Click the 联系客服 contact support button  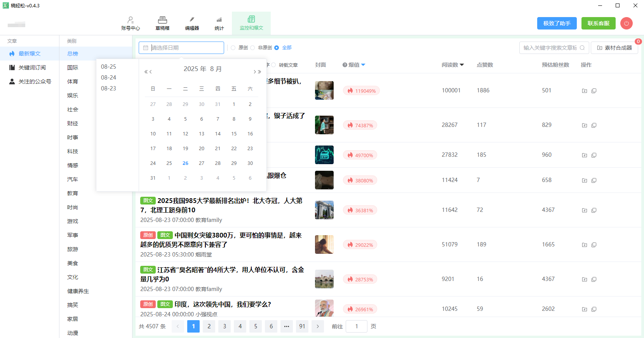(599, 23)
